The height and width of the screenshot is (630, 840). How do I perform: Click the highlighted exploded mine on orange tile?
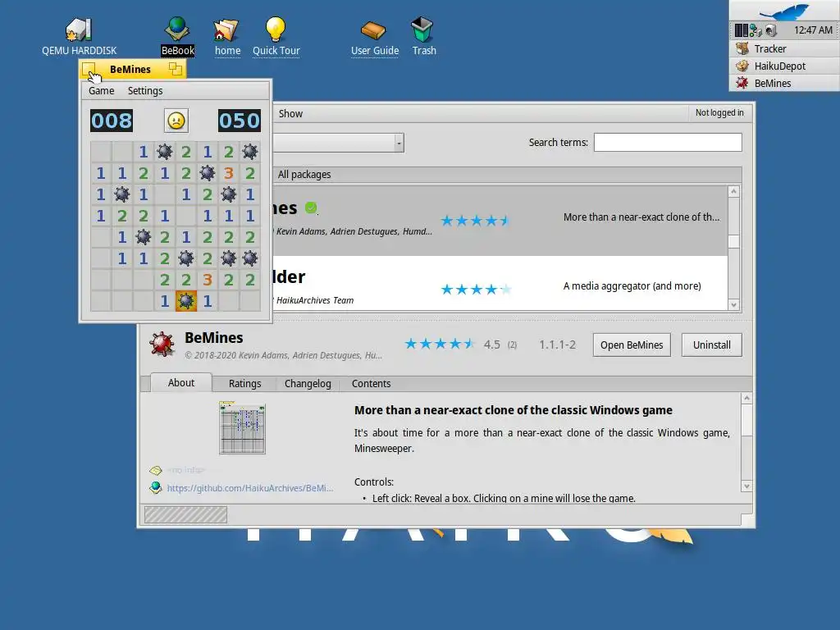tap(186, 301)
